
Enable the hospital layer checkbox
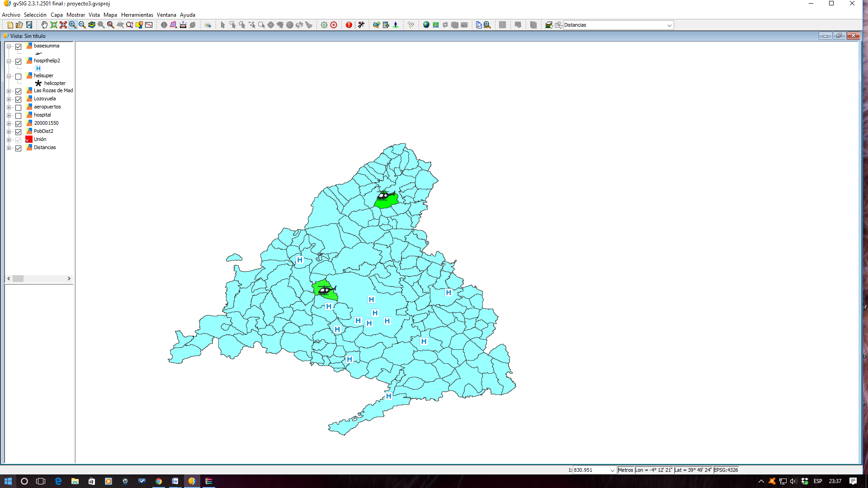click(19, 115)
